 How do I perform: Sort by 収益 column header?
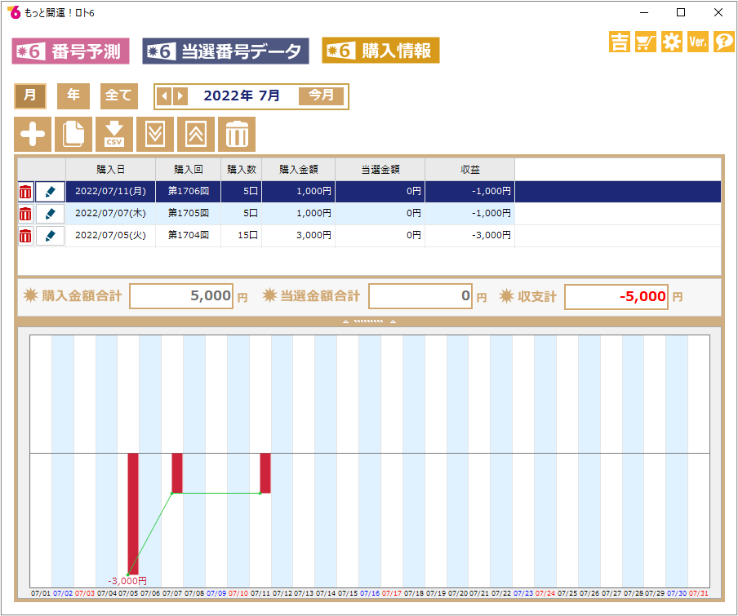pos(470,169)
